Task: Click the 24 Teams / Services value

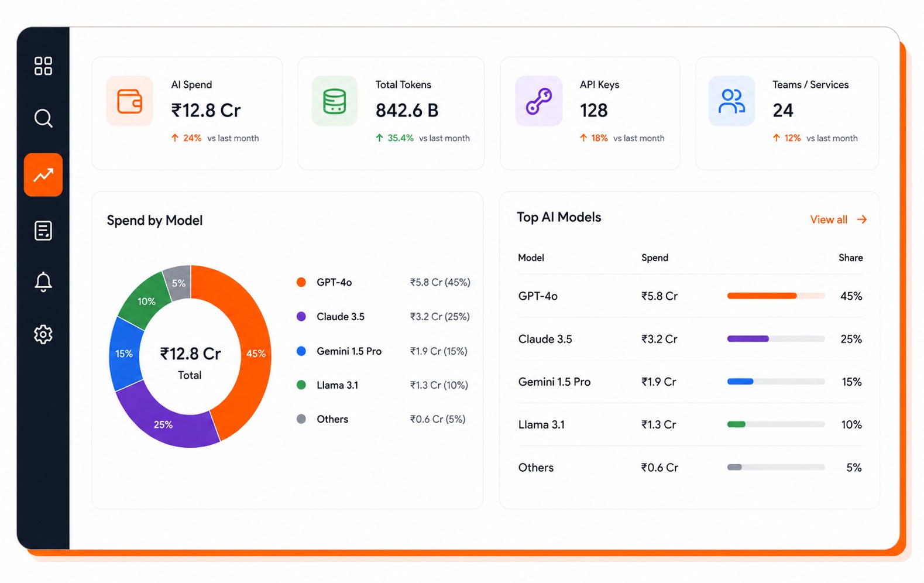Action: [x=783, y=110]
